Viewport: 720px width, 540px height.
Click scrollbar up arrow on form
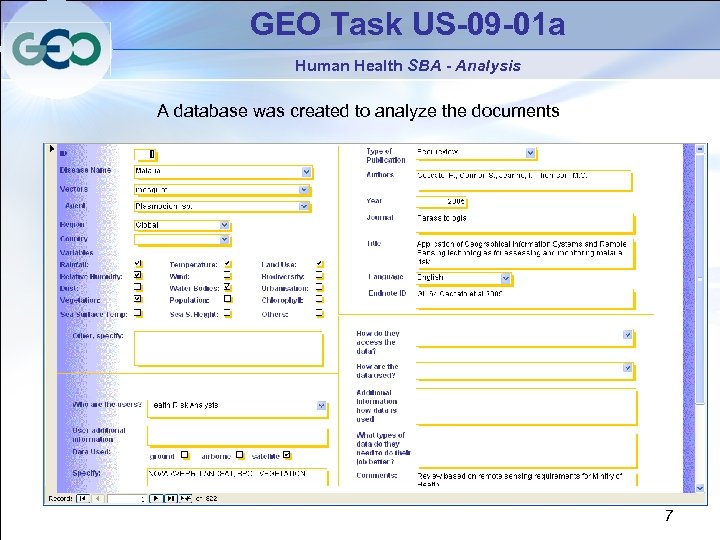[x=700, y=149]
